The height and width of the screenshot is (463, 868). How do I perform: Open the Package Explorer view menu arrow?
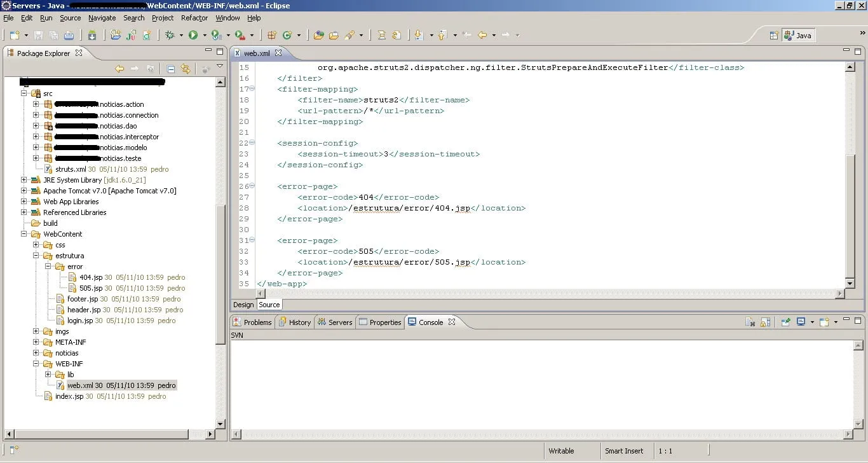[220, 66]
